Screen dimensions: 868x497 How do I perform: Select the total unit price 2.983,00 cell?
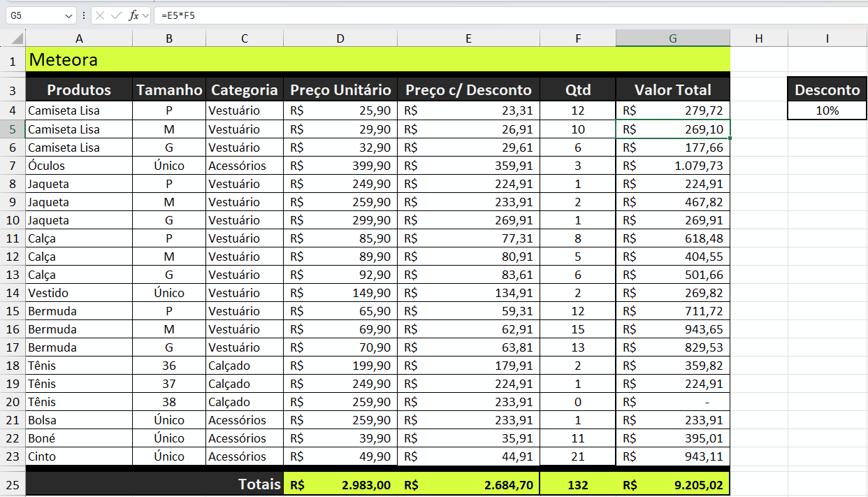tap(340, 484)
